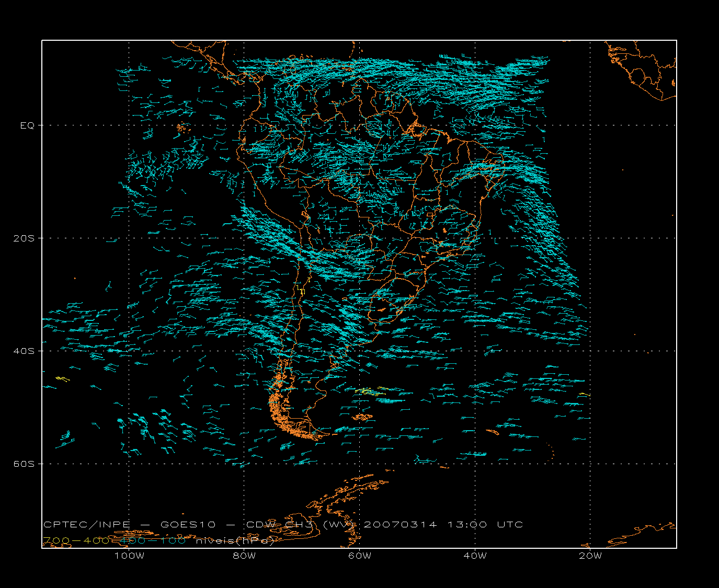This screenshot has width=719, height=588.
Task: Click the 20W longitude label
Action: point(590,556)
